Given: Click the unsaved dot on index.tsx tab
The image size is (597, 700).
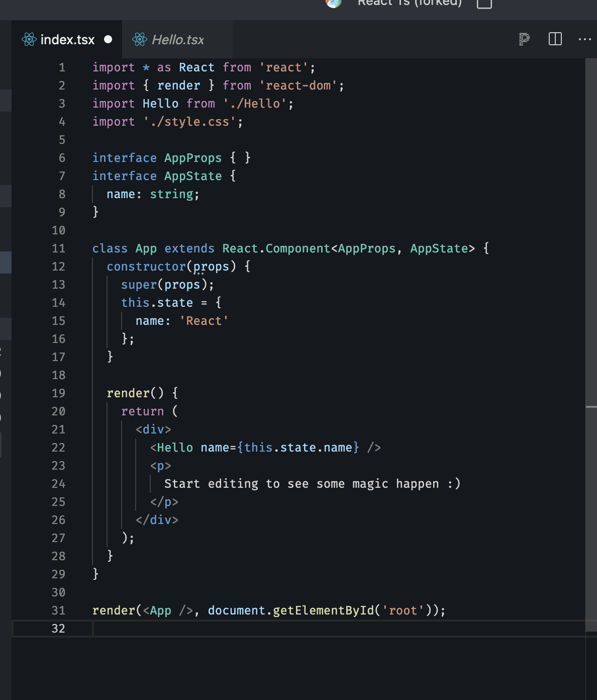Looking at the screenshot, I should point(108,39).
